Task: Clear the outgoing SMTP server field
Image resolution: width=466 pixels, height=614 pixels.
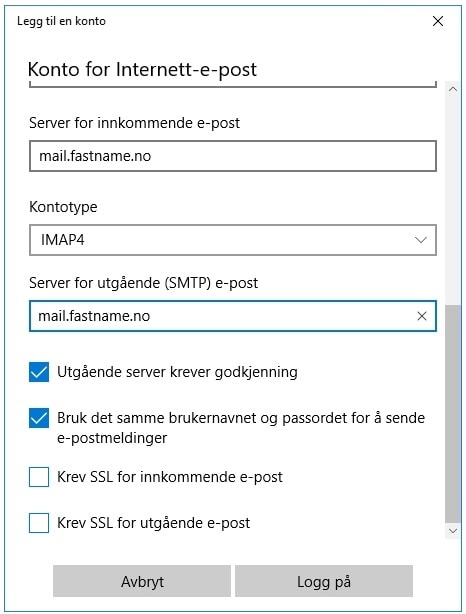Action: coord(422,316)
